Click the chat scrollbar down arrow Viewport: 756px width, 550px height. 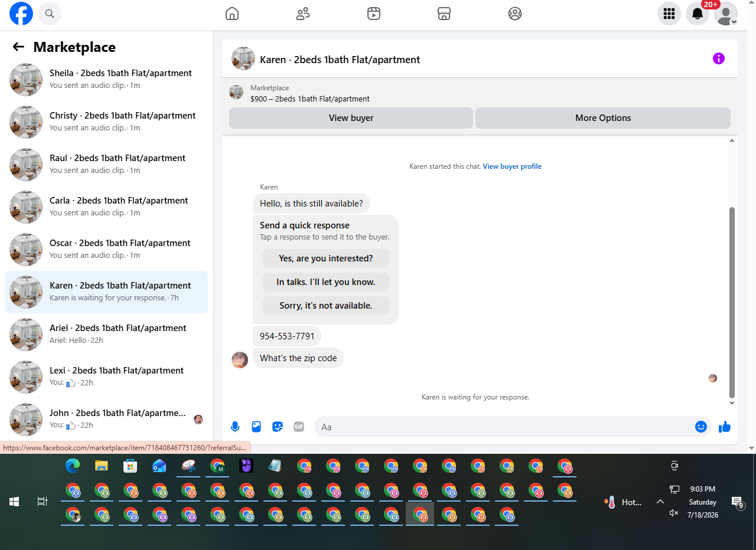pyautogui.click(x=732, y=404)
